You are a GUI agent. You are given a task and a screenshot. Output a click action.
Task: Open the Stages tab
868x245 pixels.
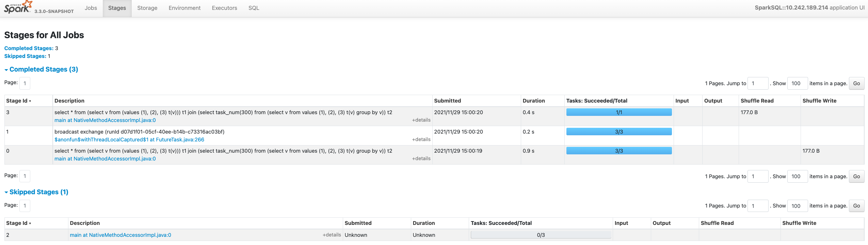(117, 8)
